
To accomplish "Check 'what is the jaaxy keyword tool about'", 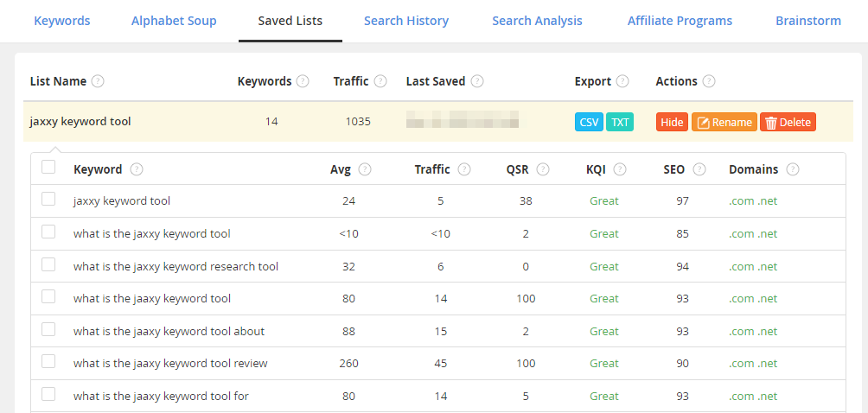I will 48,329.
